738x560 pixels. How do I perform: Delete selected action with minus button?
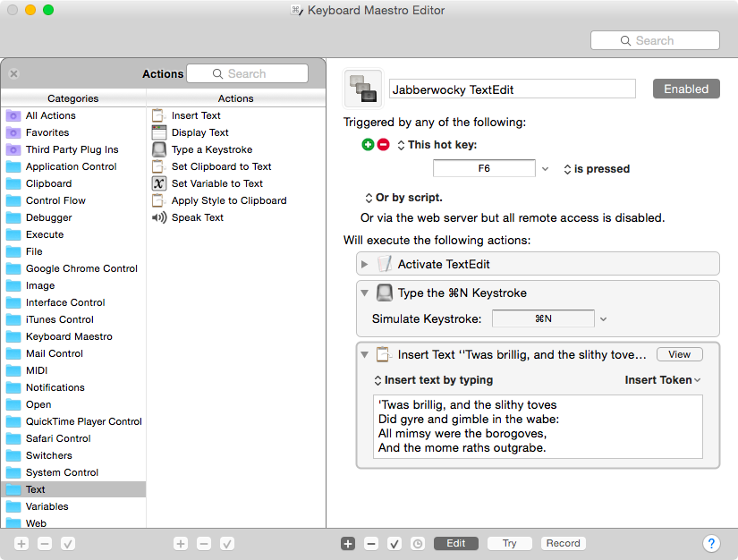[371, 544]
